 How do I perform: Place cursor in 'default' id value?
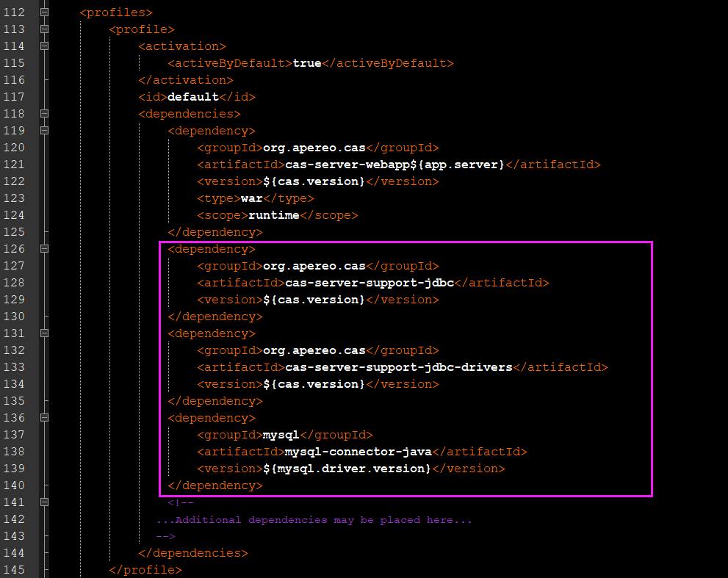point(192,97)
